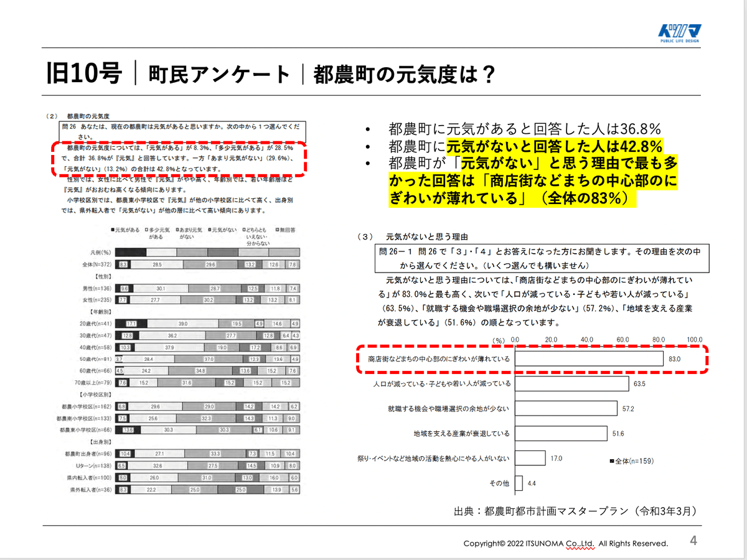Click the page number '4'

pos(693,540)
